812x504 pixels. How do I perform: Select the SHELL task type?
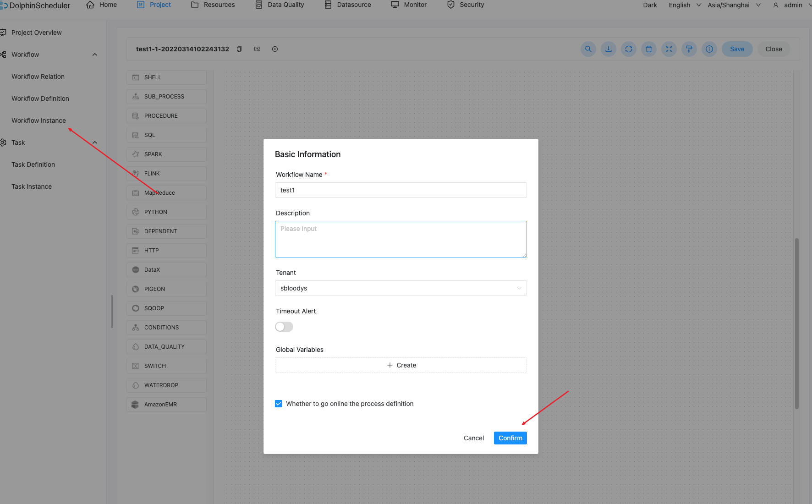pos(166,77)
